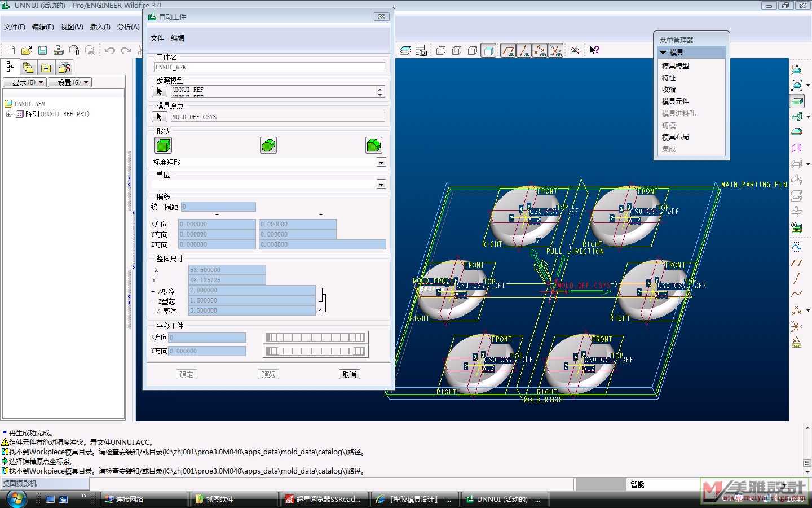812x508 pixels.
Task: Open 文件 menu in 自动工件 dialog
Action: click(157, 38)
